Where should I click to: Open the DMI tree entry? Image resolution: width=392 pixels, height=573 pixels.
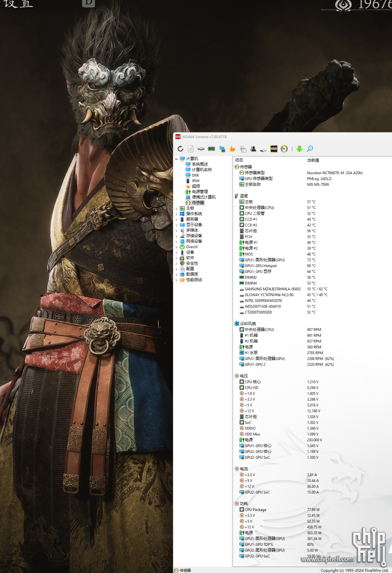pyautogui.click(x=195, y=175)
